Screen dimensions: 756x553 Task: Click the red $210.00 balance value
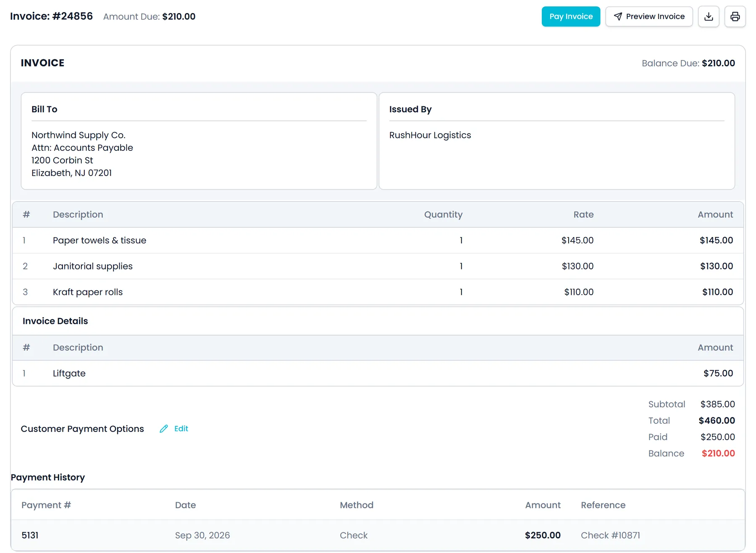click(718, 453)
